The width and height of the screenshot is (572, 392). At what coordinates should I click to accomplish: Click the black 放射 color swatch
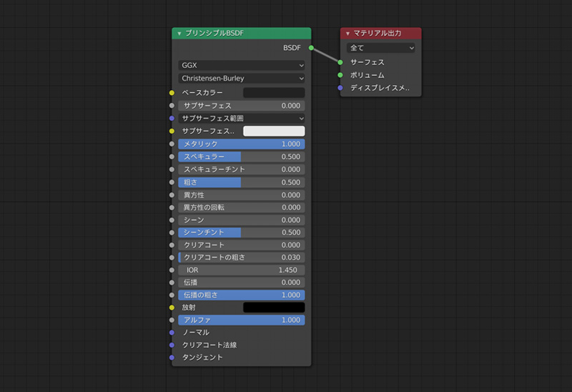click(274, 308)
